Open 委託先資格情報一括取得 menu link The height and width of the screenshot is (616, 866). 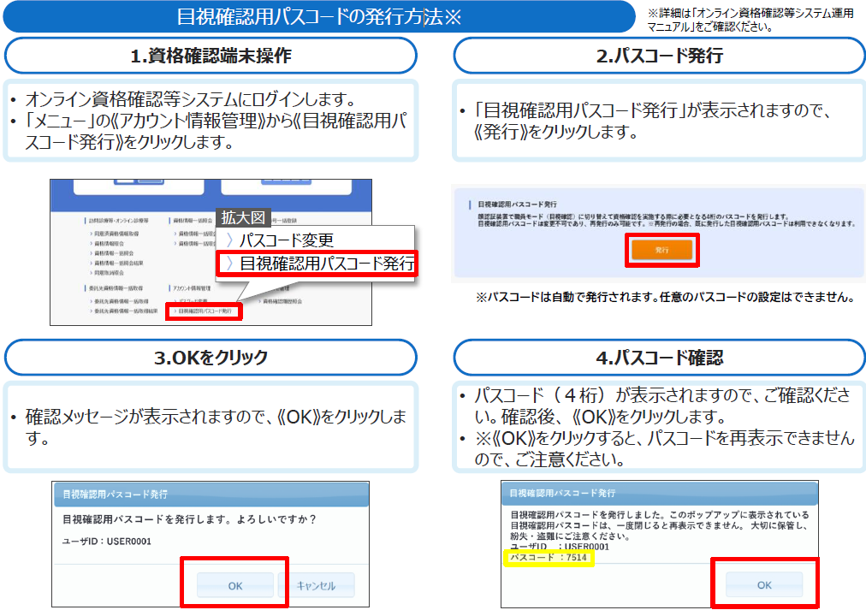pyautogui.click(x=121, y=301)
